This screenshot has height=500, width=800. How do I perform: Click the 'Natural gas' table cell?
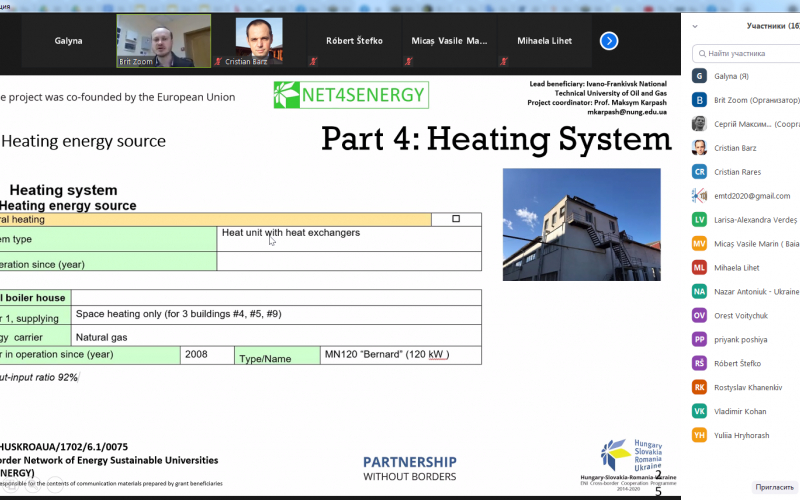276,336
